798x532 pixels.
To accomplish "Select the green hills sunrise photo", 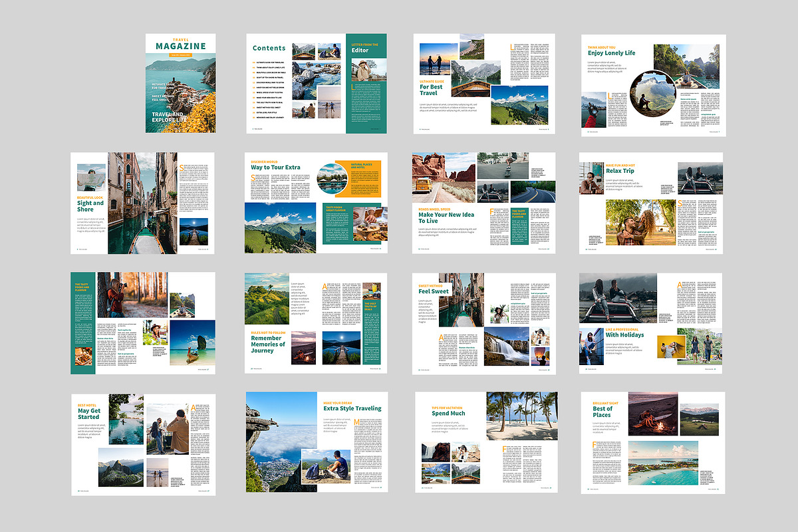I will pos(267,299).
